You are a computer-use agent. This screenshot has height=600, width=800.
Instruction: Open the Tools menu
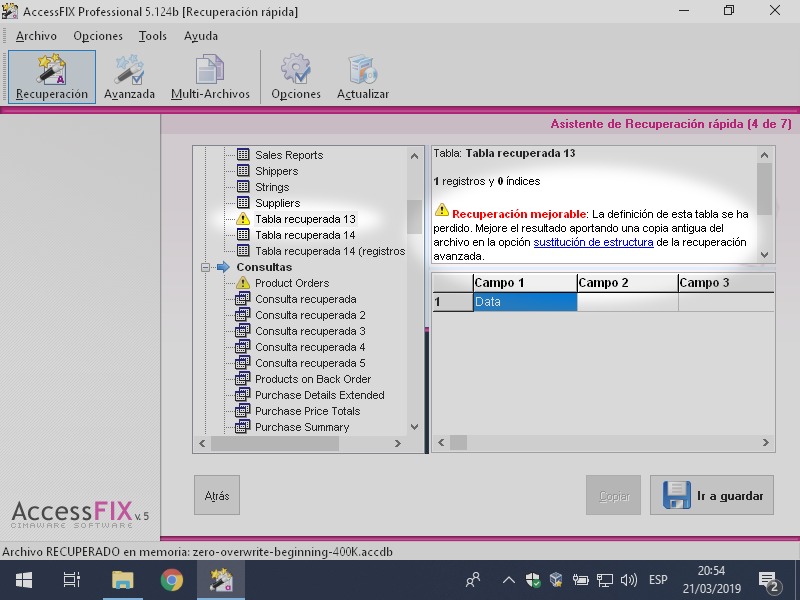153,36
